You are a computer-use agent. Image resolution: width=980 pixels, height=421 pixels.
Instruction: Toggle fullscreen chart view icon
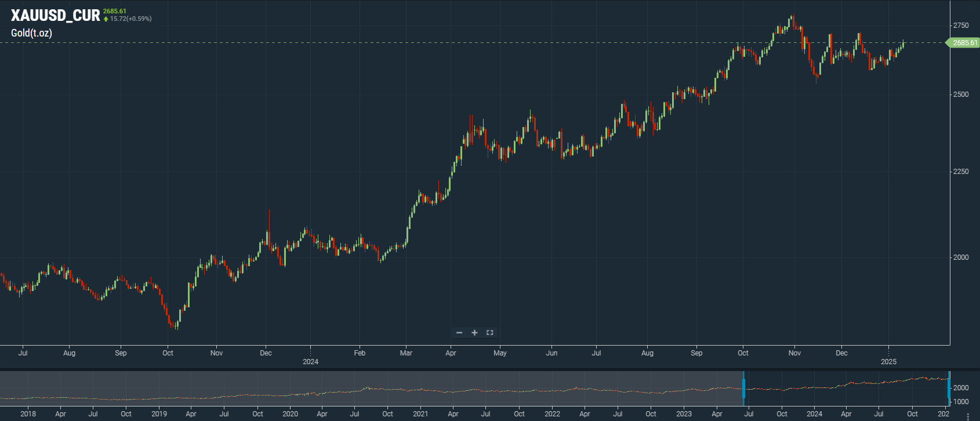pyautogui.click(x=489, y=333)
